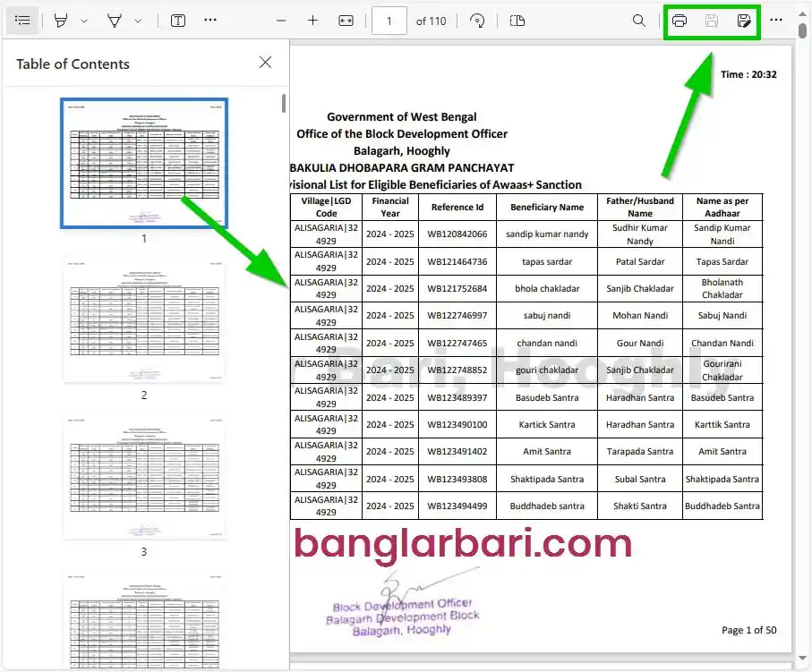812x672 pixels.
Task: Open the toolbar middle ellipsis menu
Action: tap(211, 20)
